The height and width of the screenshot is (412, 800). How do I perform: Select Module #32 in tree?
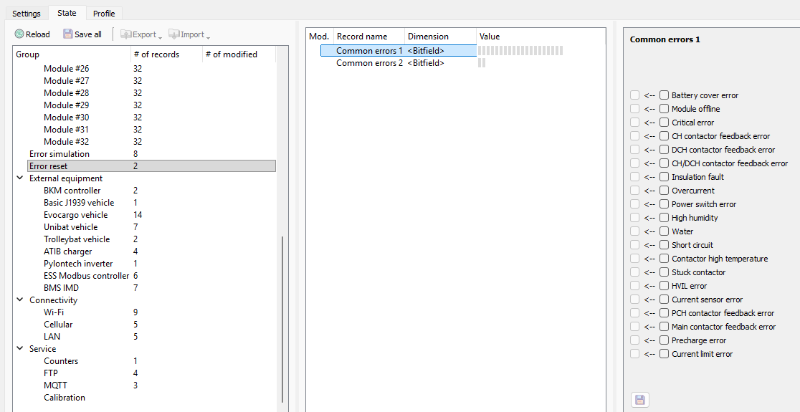tap(66, 142)
